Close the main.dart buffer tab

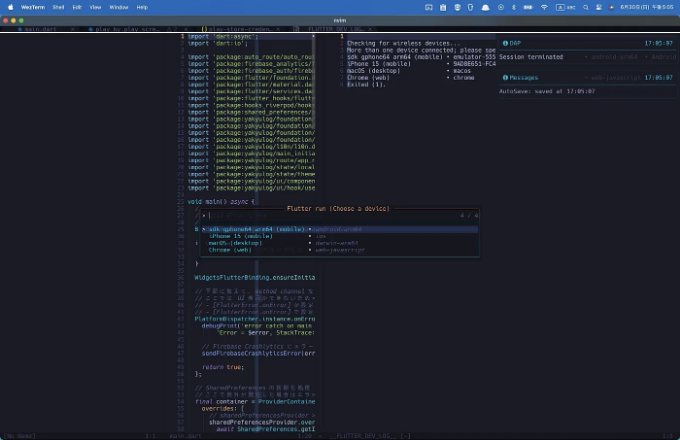pyautogui.click(x=72, y=29)
